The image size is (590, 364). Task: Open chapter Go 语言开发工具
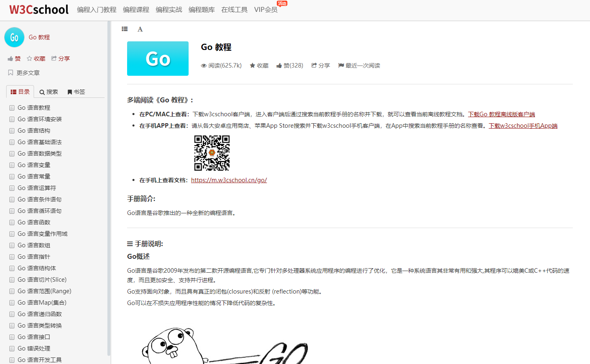pyautogui.click(x=40, y=360)
